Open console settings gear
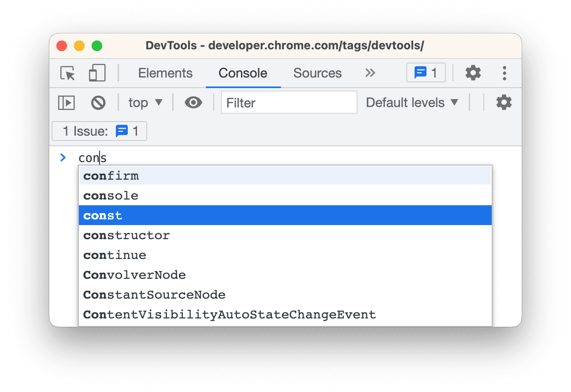The width and height of the screenshot is (571, 392). pyautogui.click(x=504, y=102)
